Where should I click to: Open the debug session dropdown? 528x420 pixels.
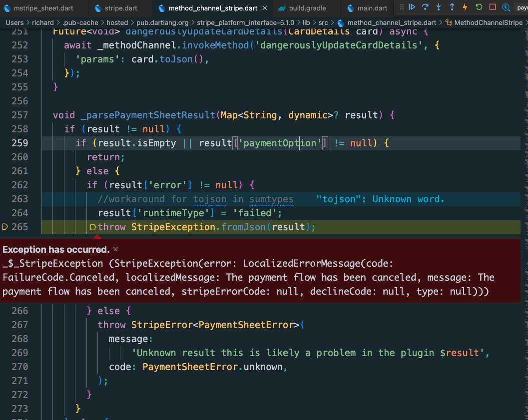[522, 7]
